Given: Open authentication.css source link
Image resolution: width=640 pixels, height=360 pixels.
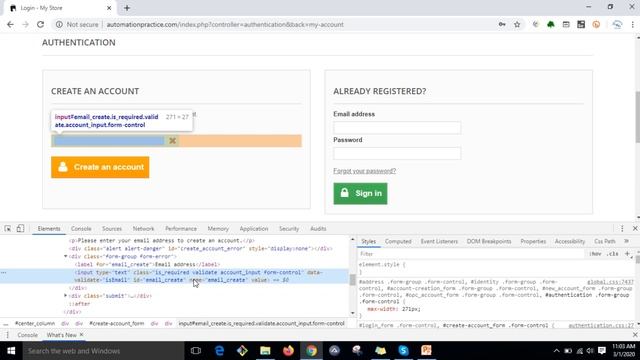Looking at the screenshot, I should click(x=601, y=326).
